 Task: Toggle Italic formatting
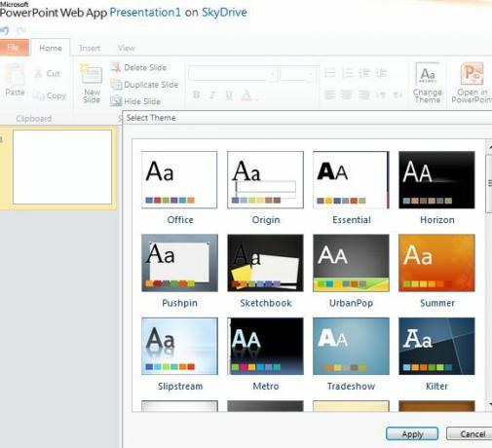(x=212, y=94)
